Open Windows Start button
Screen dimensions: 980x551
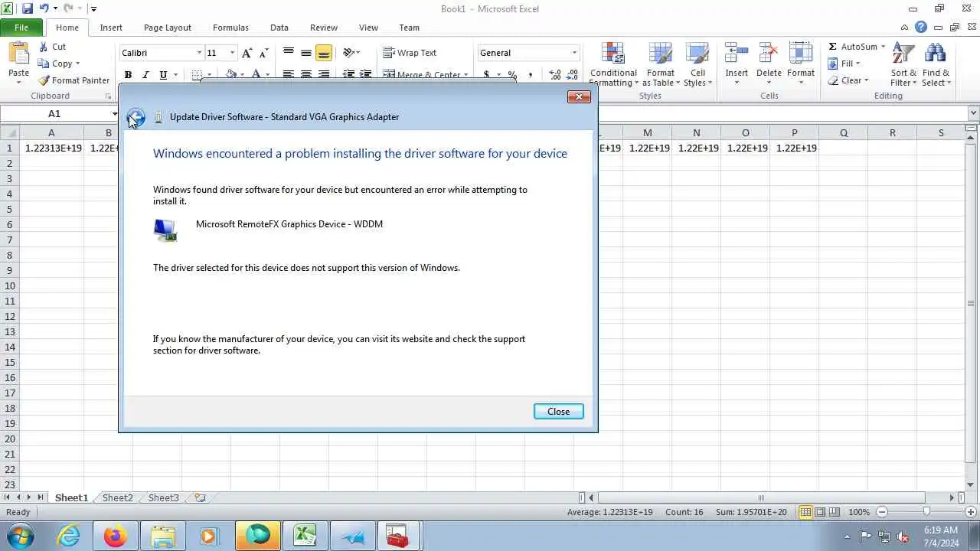(x=19, y=536)
